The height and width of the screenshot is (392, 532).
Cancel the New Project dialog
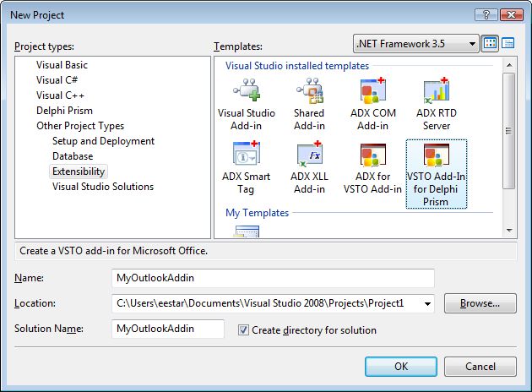pyautogui.click(x=480, y=367)
